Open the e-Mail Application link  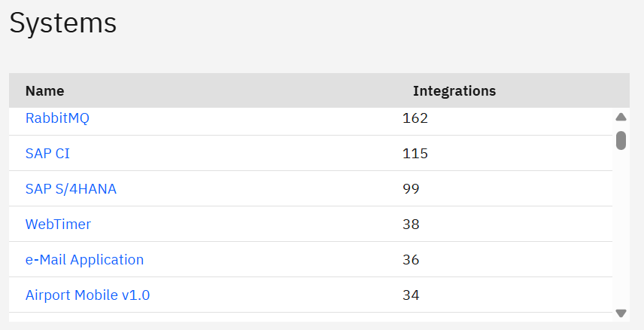click(84, 260)
